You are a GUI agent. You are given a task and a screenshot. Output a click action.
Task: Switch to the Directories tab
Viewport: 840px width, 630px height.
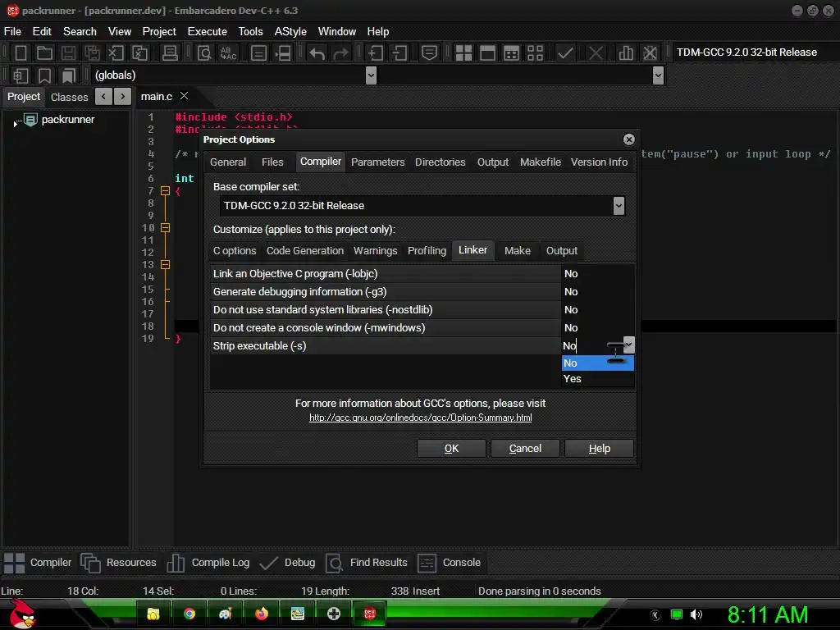[440, 162]
